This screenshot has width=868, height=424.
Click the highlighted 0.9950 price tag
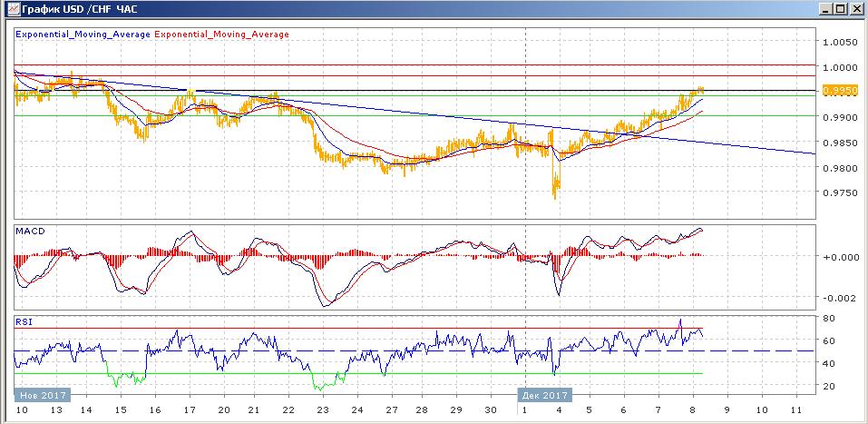(841, 90)
